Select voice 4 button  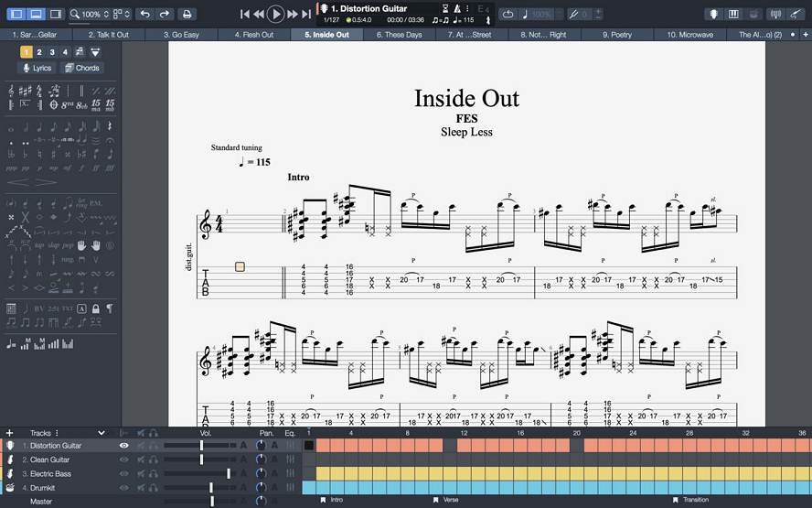[65, 52]
